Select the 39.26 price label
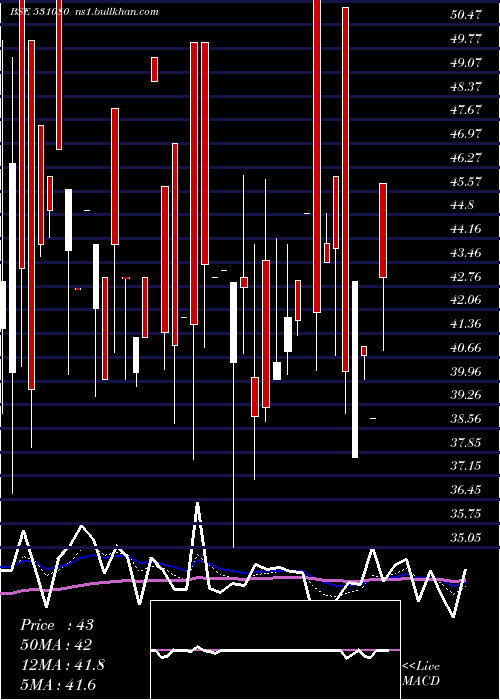The height and width of the screenshot is (700, 500). pyautogui.click(x=466, y=395)
